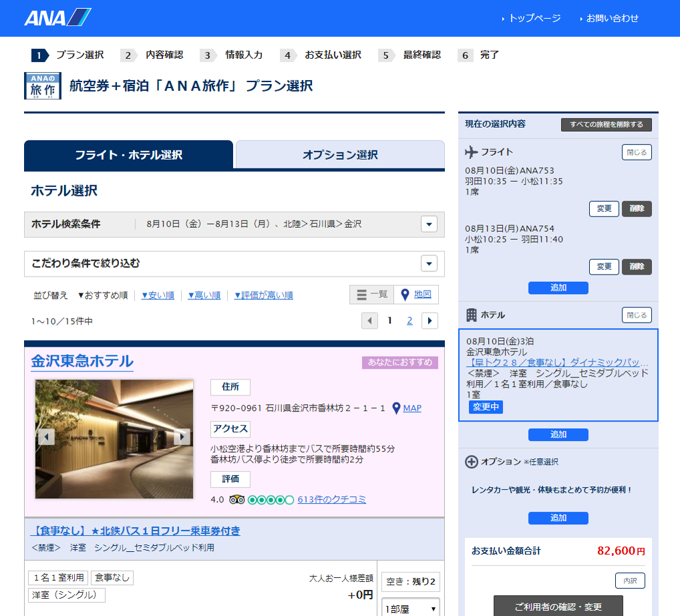Screen dimensions: 680x616
Task: Expand the ホテル検索条件 dropdown arrow
Action: 429,224
